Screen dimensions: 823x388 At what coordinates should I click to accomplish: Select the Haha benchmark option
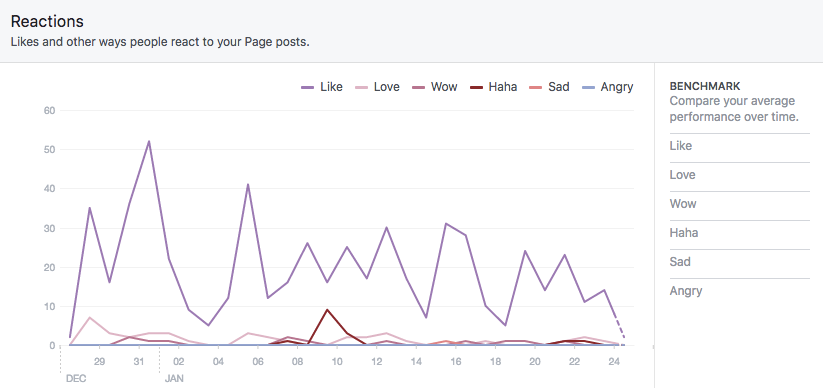pos(740,233)
